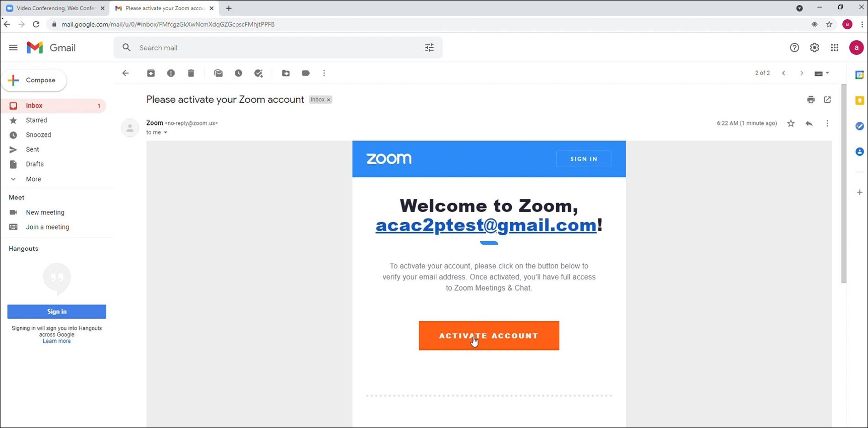868x428 pixels.
Task: Open Google Tasks from the side panel
Action: point(860,126)
